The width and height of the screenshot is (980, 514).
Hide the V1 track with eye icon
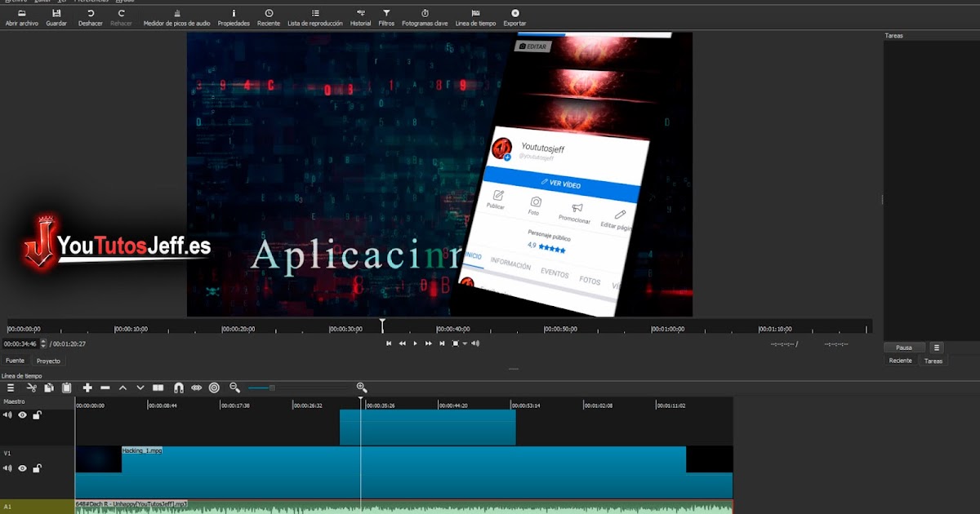click(x=23, y=468)
